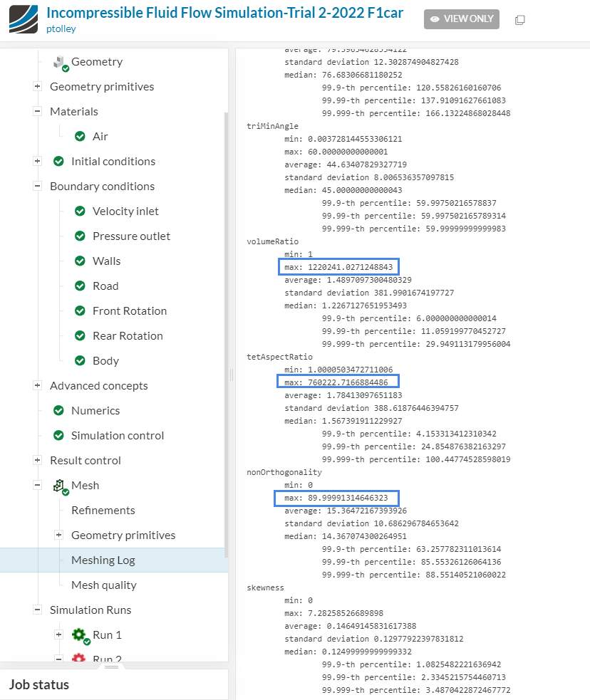Click the Mesh icon in tree
Image resolution: width=590 pixels, height=700 pixels.
60,486
